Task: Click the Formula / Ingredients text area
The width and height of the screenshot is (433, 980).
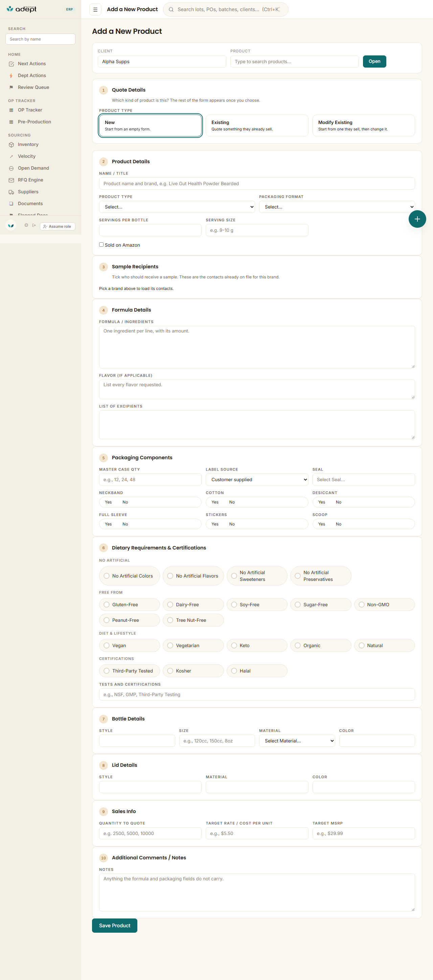Action: [x=257, y=347]
